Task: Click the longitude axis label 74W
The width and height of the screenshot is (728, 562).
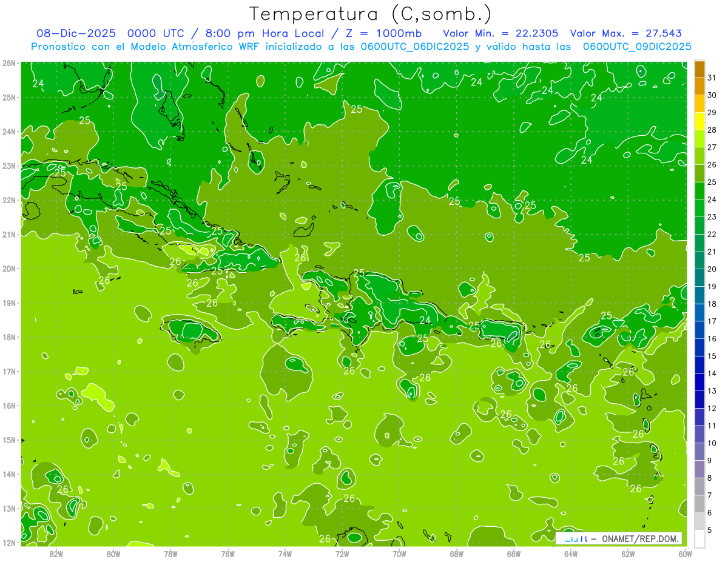Action: point(285,554)
